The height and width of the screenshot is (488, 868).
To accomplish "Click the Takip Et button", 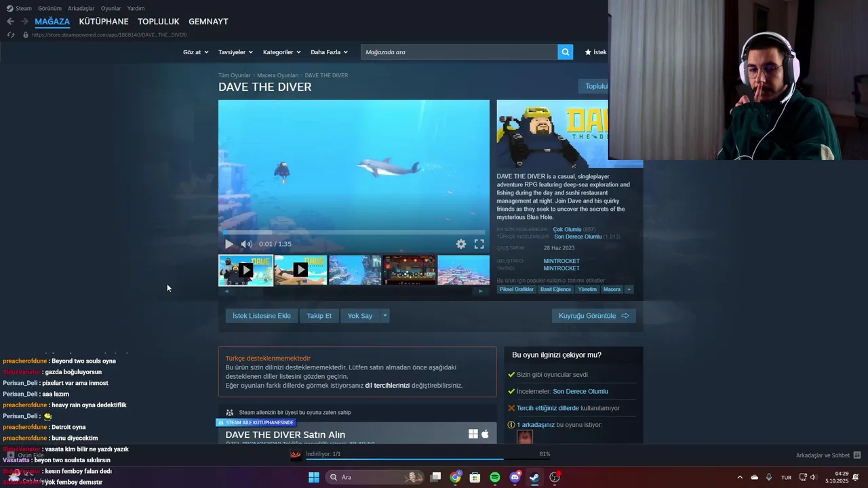I will 319,316.
